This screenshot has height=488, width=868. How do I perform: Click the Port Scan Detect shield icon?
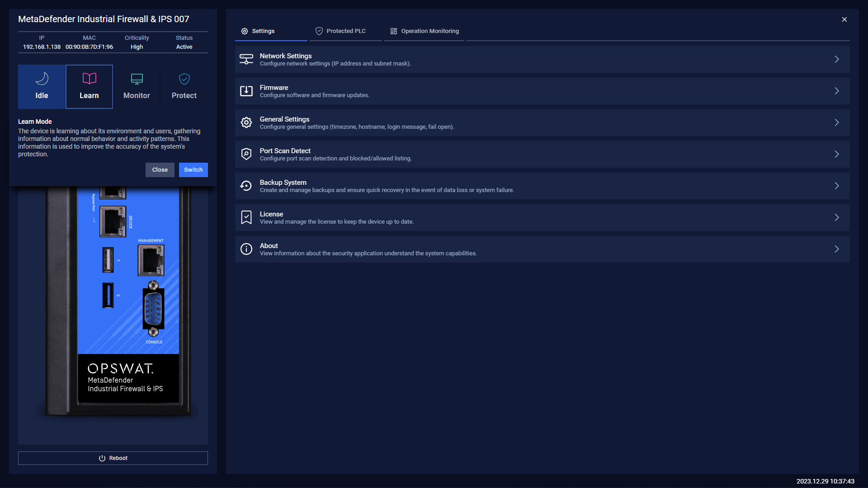[x=246, y=154]
